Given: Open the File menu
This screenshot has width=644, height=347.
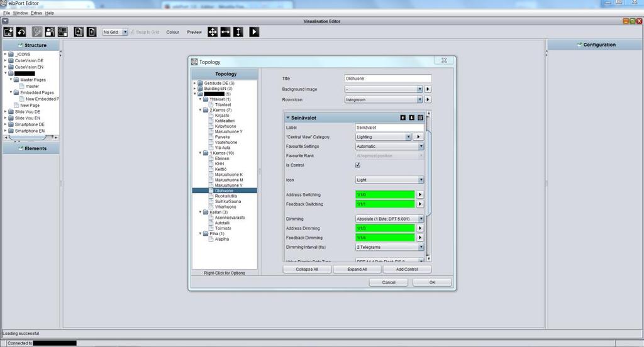Looking at the screenshot, I should 6,13.
